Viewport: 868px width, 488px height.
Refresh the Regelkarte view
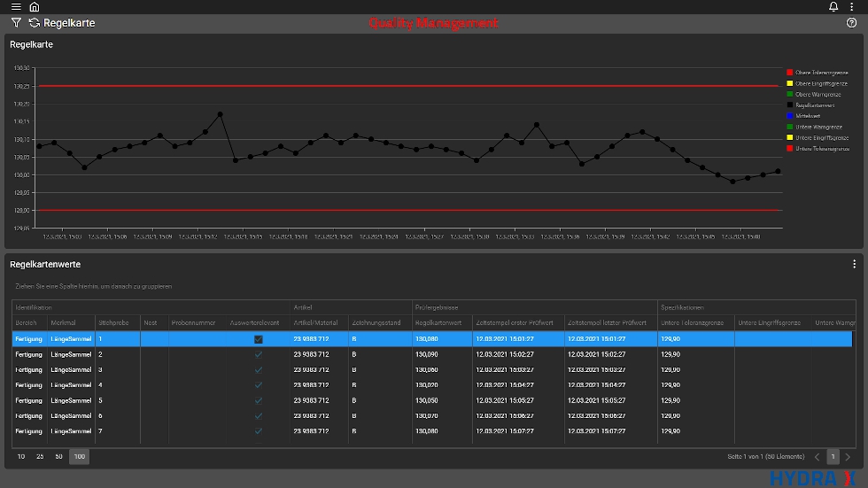pos(35,23)
